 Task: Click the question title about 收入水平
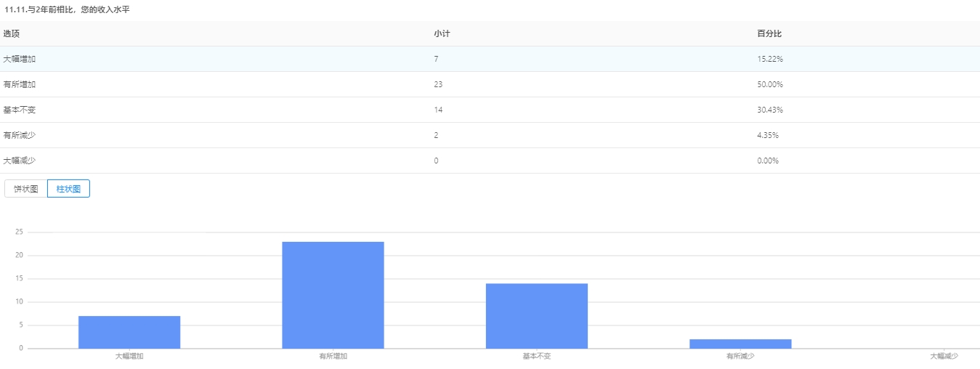(67, 9)
